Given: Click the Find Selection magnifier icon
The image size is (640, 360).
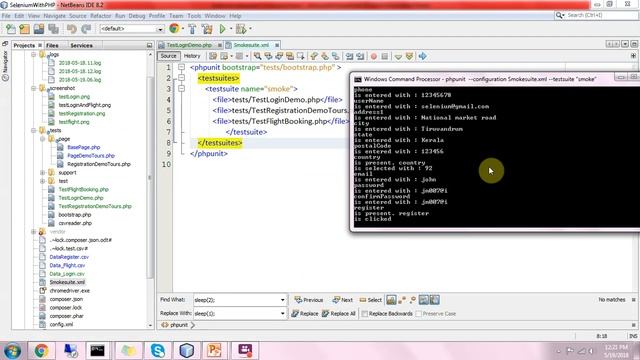Looking at the screenshot, I should tap(257, 56).
